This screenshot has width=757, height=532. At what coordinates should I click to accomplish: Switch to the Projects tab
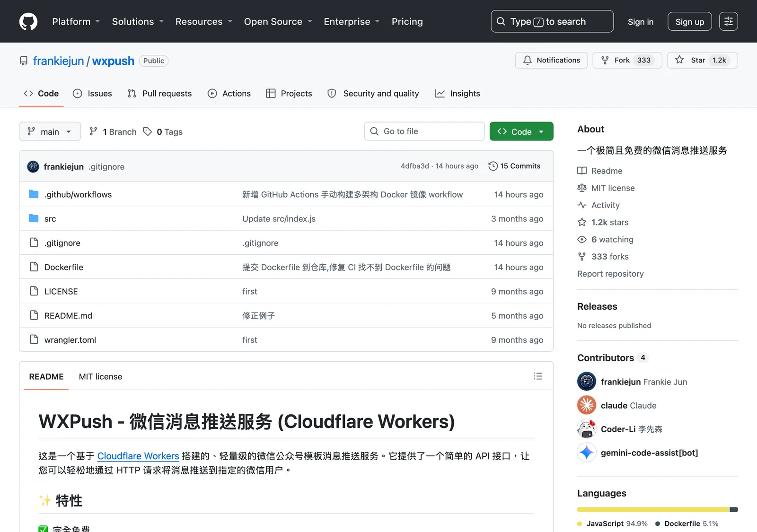pos(289,94)
